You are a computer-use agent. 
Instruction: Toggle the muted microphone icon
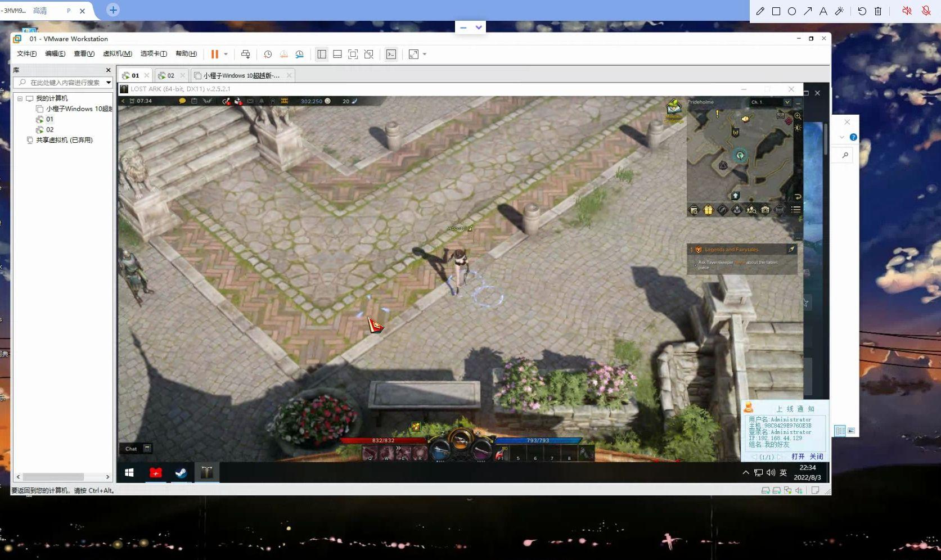[926, 11]
